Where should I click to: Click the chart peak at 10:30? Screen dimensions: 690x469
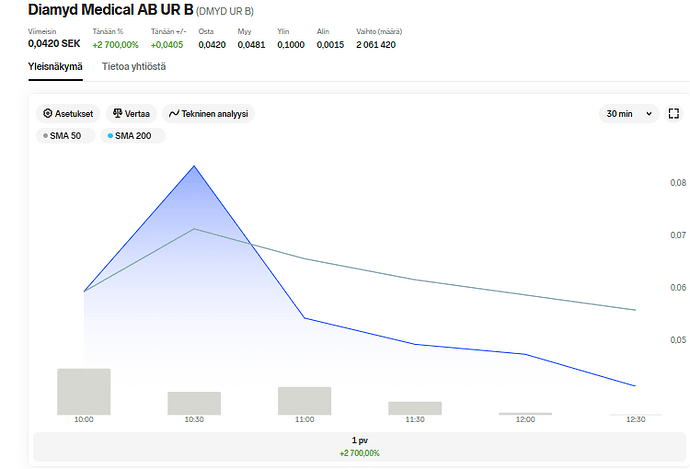[194, 166]
